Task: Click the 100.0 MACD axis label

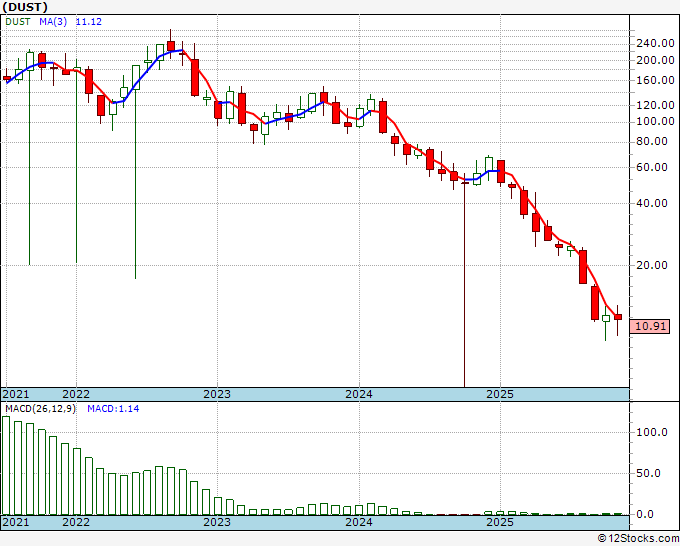Action: [652, 432]
